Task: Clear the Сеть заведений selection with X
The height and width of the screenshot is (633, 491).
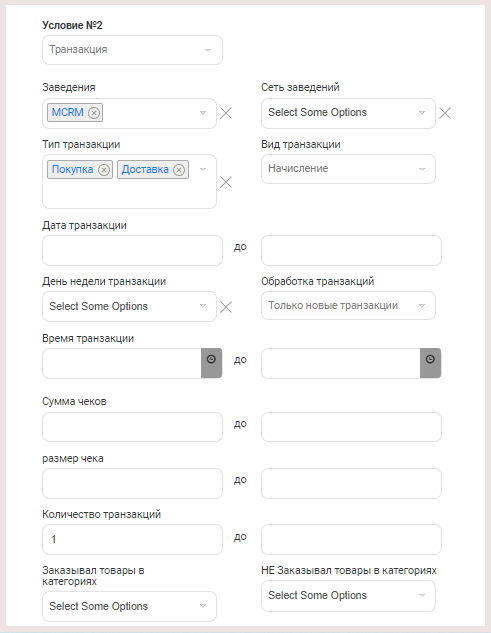Action: (445, 113)
